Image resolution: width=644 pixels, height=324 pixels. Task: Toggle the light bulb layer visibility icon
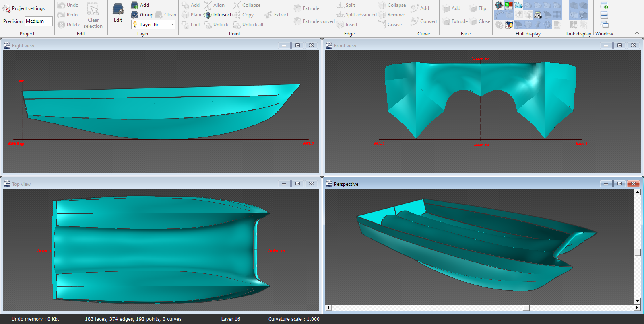coord(135,25)
